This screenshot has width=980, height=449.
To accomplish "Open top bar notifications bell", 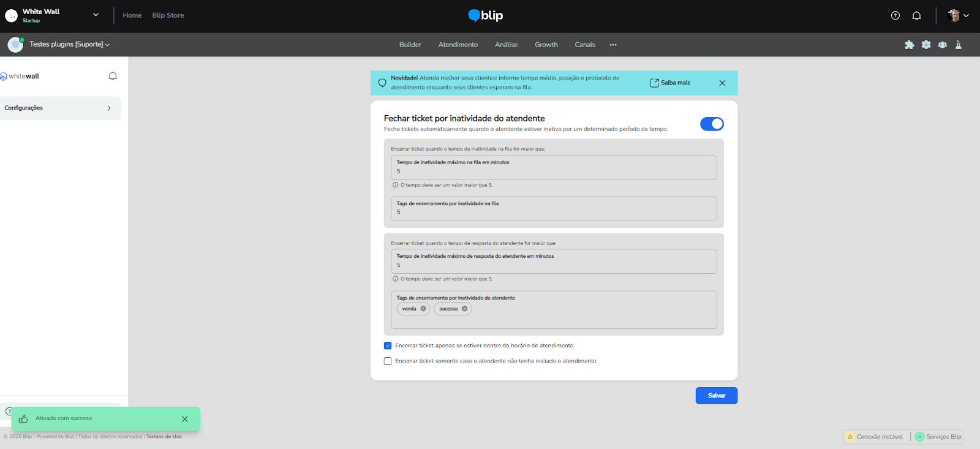I will (x=916, y=16).
